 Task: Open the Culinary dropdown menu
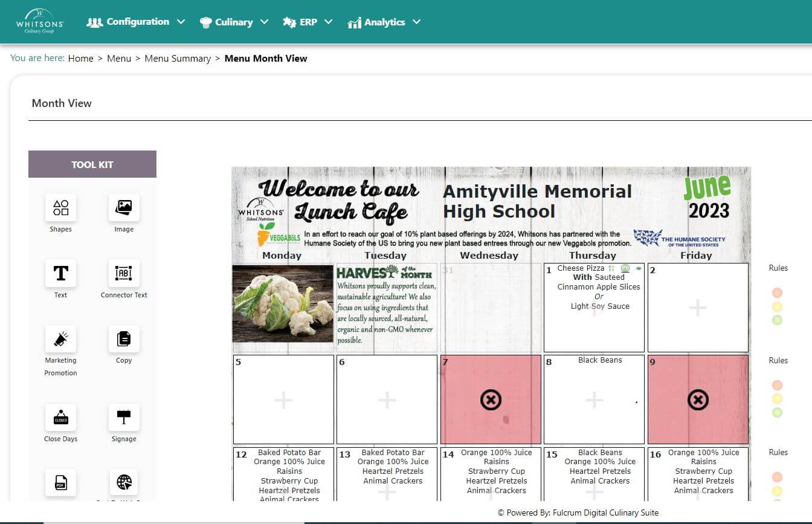click(234, 22)
